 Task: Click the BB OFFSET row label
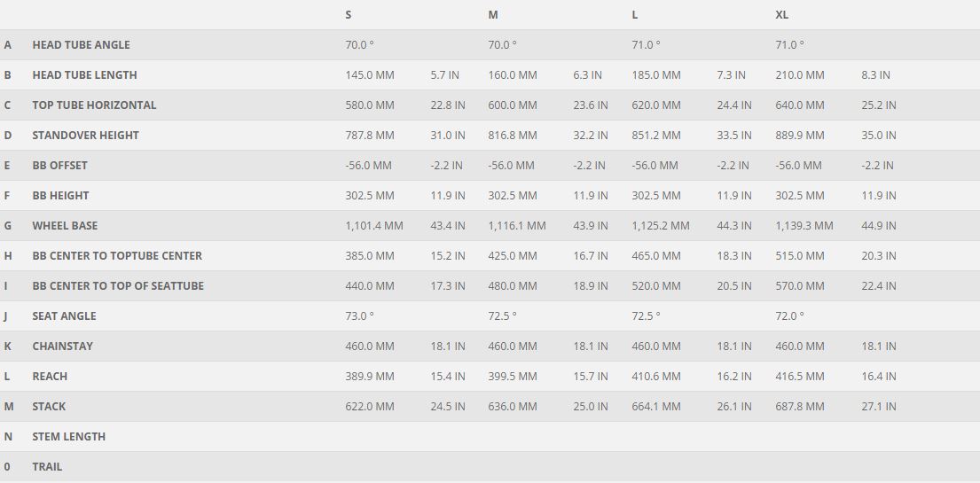tap(60, 166)
